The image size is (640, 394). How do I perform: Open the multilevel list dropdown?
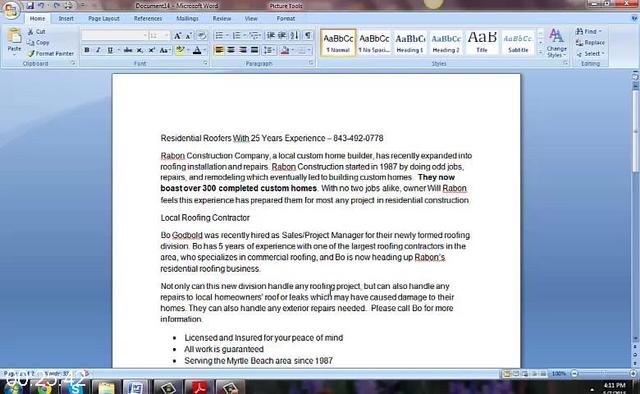click(x=260, y=36)
